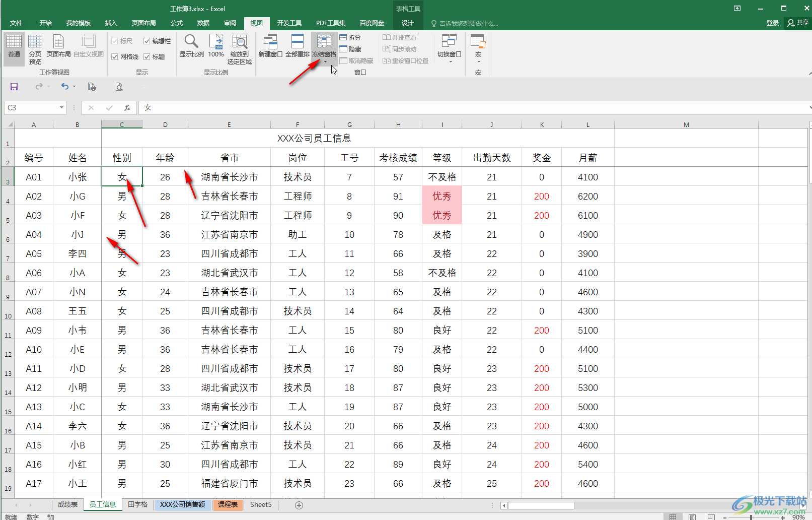Click the formula bar input field

pyautogui.click(x=473, y=107)
